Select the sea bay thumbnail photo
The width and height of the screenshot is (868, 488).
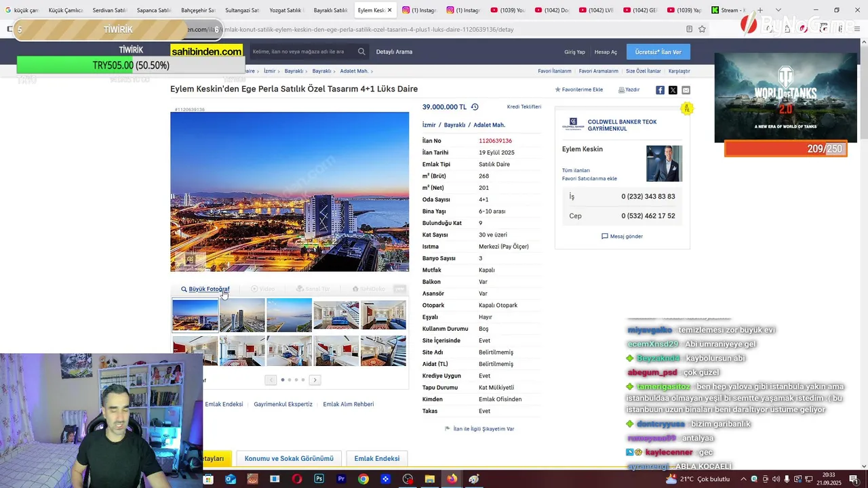(289, 315)
